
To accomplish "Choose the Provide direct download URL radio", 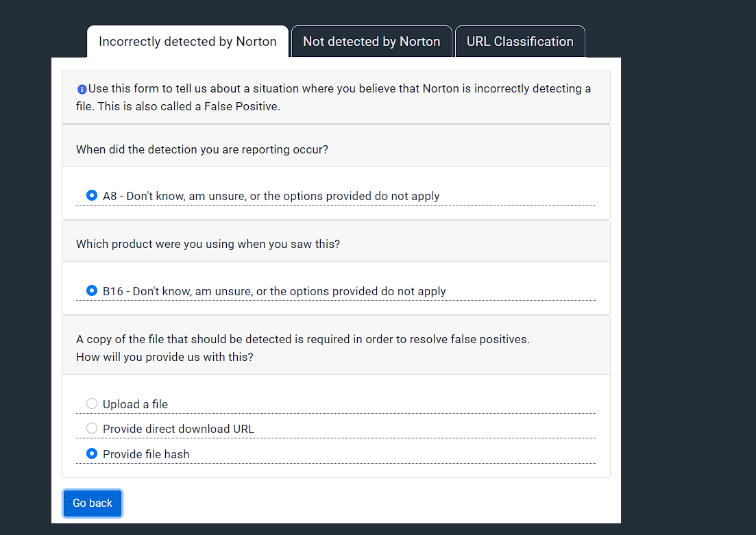I will click(x=92, y=428).
